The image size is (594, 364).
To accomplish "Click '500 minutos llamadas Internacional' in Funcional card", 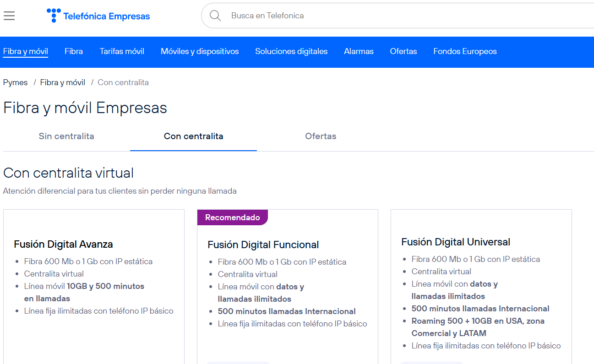I will pos(287,311).
